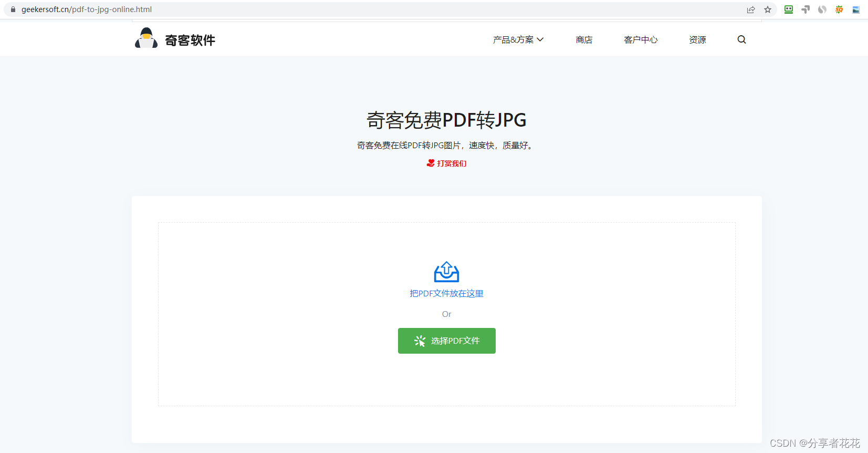Screen dimensions: 868x453
Task: Open the 客户中心 menu item
Action: pos(641,40)
